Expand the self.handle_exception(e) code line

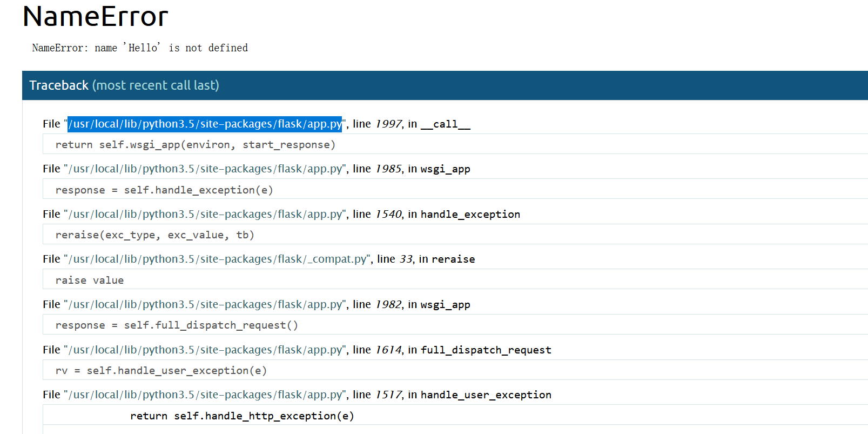tap(164, 190)
